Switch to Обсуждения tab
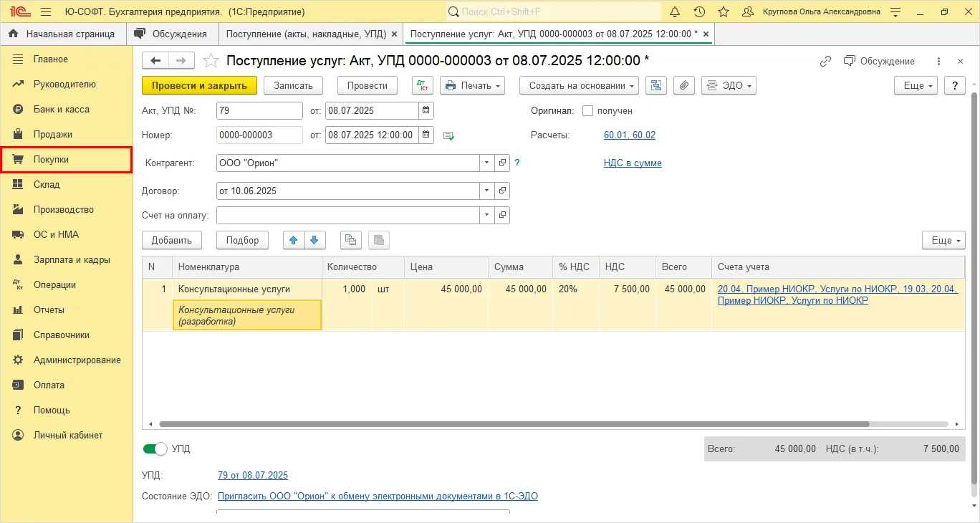The width and height of the screenshot is (980, 523). point(173,34)
